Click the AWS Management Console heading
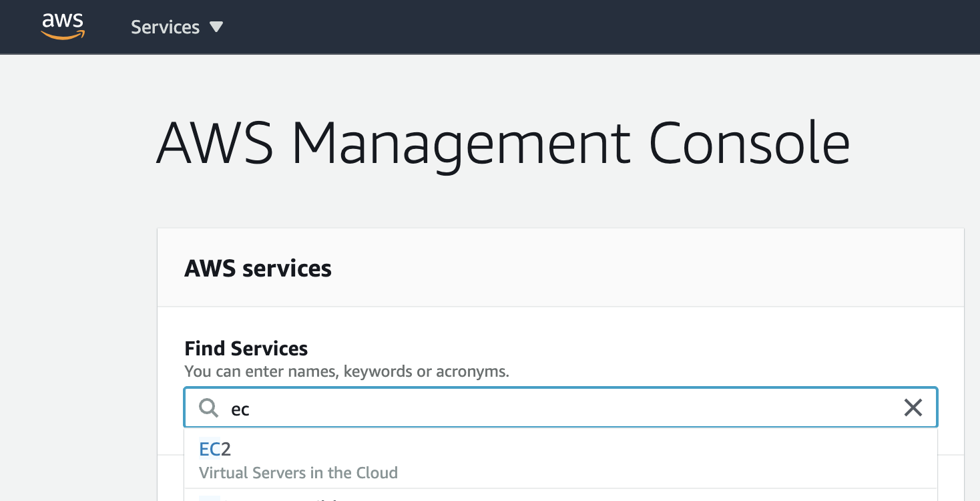980x501 pixels. click(x=503, y=144)
